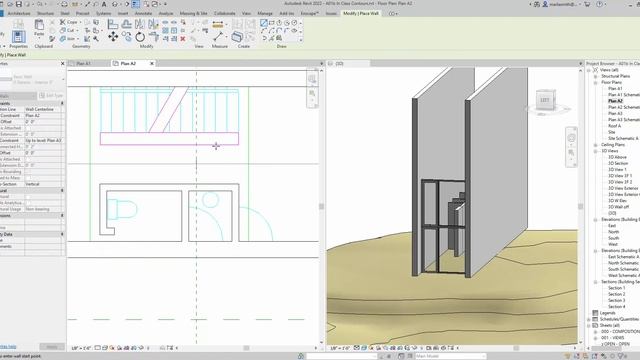This screenshot has width=640, height=360.
Task: Open the Location Line value dropdown
Action: coord(44,109)
